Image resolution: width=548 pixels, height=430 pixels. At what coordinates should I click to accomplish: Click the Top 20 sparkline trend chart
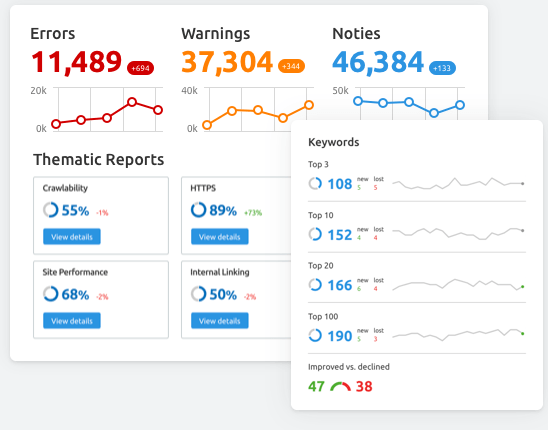458,285
